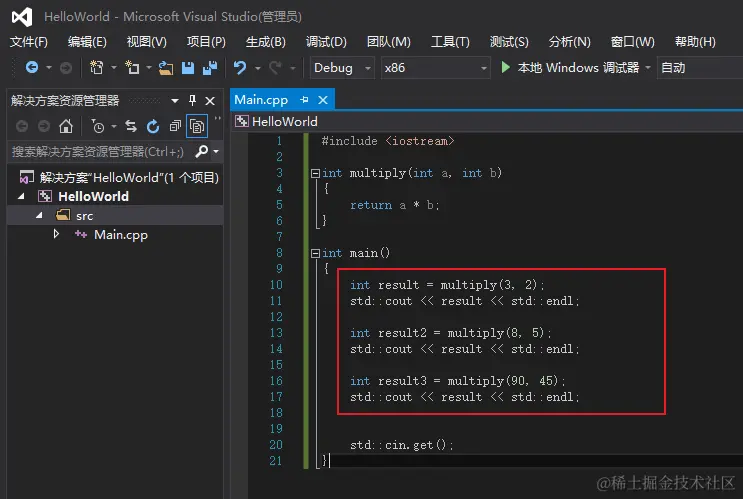Open the 窗口(W) menu

coord(633,42)
